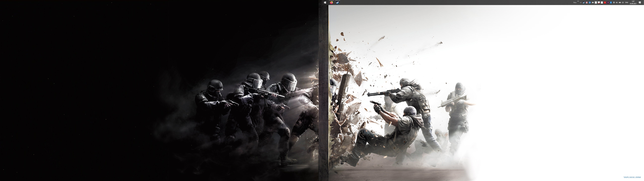Switch input language via ENG indicator

[x=627, y=3]
